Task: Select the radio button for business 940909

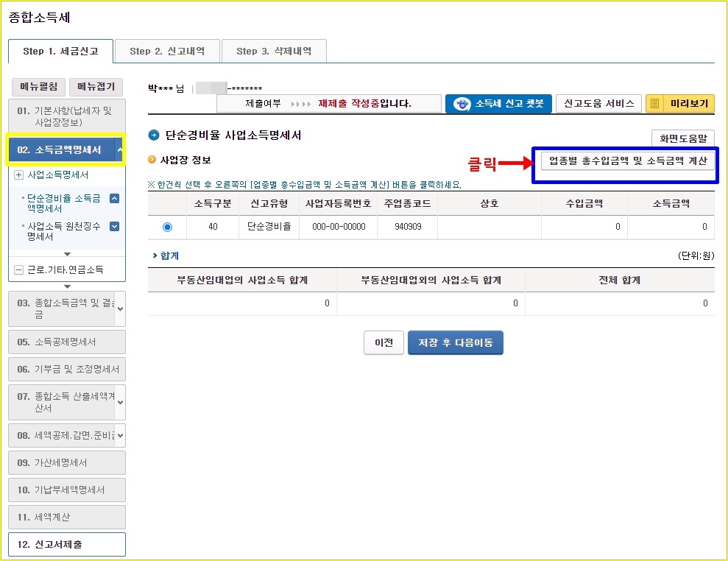Action: (168, 227)
